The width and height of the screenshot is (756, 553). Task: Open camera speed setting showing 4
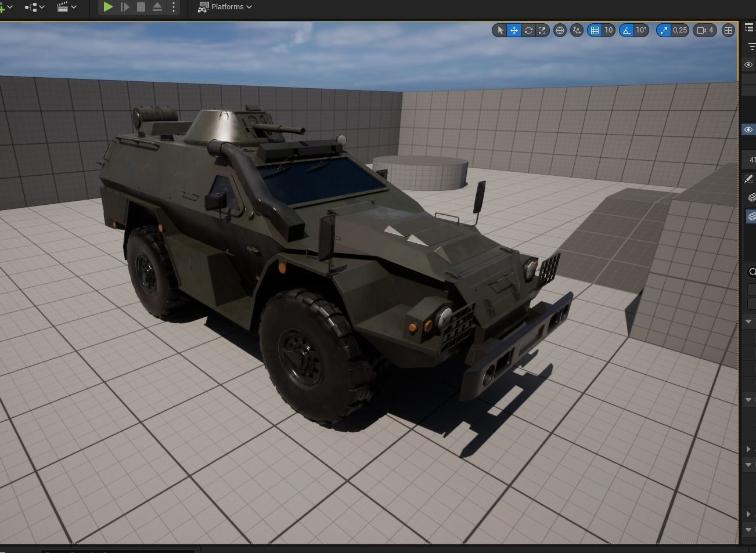pyautogui.click(x=705, y=30)
